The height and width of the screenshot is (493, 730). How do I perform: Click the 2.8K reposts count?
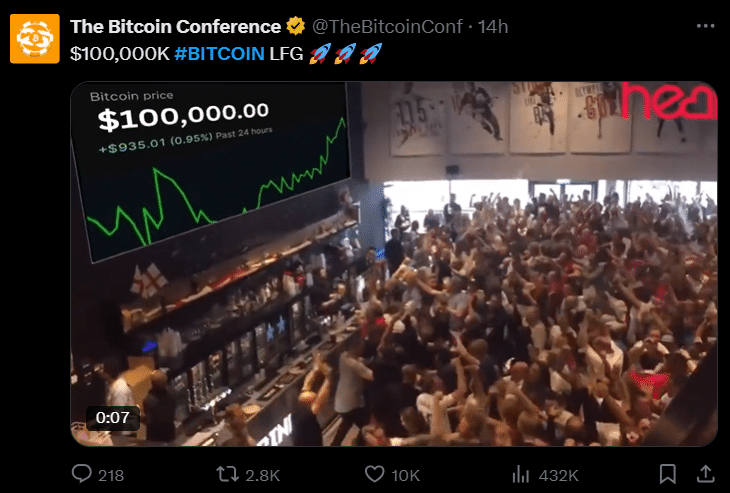coord(263,475)
